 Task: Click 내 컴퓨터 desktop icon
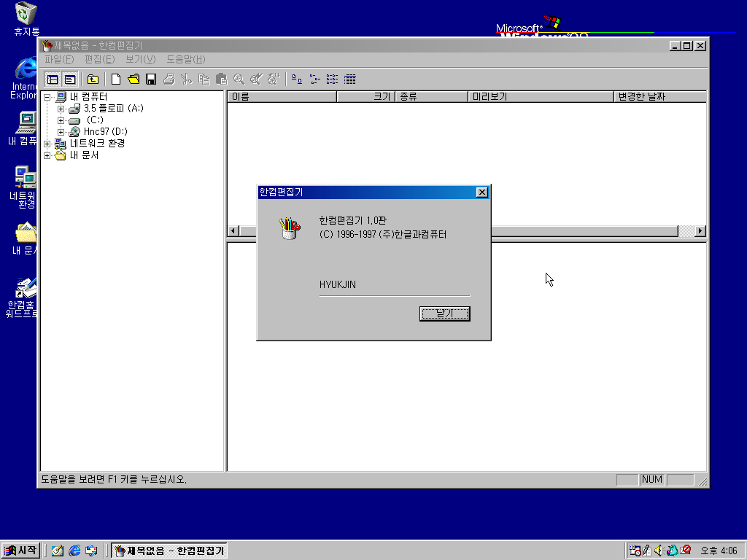coord(23,128)
